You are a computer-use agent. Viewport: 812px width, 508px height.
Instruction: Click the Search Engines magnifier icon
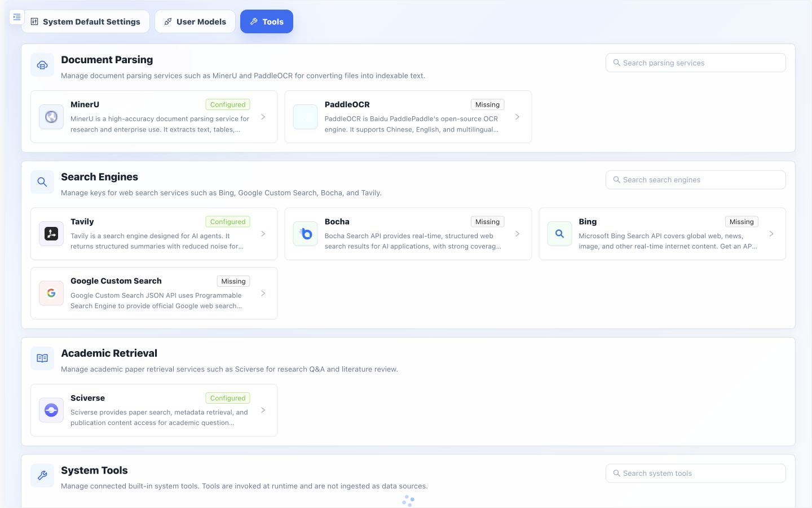pyautogui.click(x=42, y=182)
